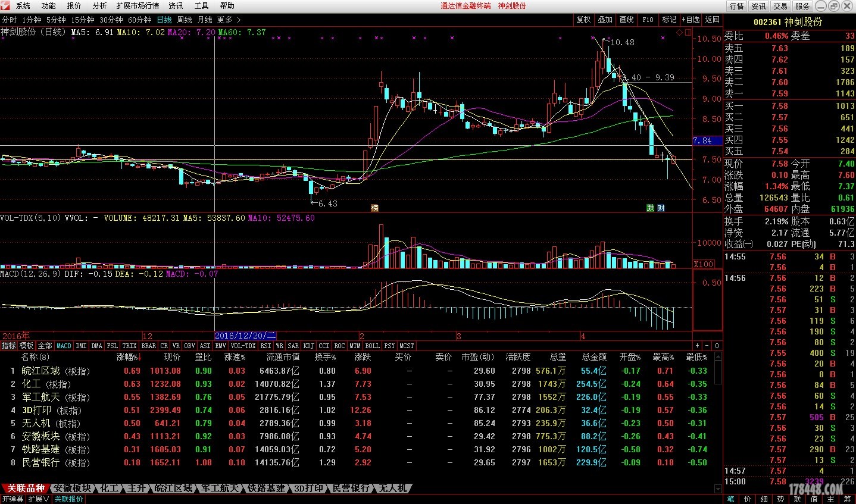Expand the 更多 periods list
This screenshot has width=856, height=504.
pos(229,20)
